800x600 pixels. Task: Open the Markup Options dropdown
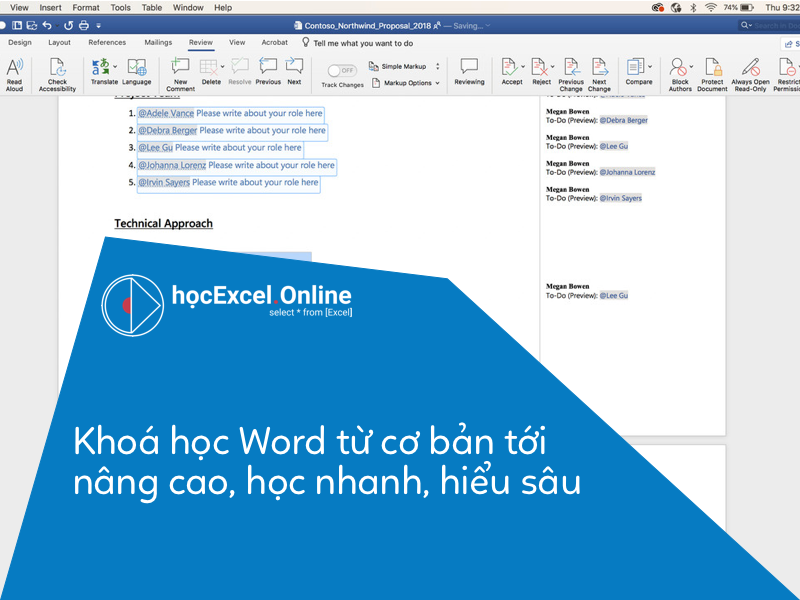click(406, 83)
